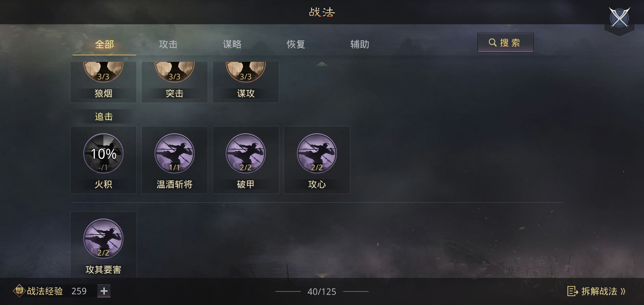Expand list downward with bottom chevron
644x305 pixels.
click(322, 275)
